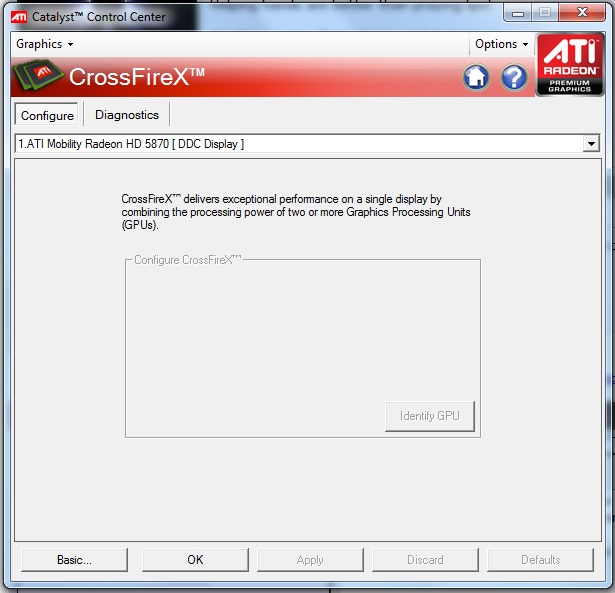Screen dimensions: 615x593
Task: Open Help with the question mark icon
Action: click(514, 77)
